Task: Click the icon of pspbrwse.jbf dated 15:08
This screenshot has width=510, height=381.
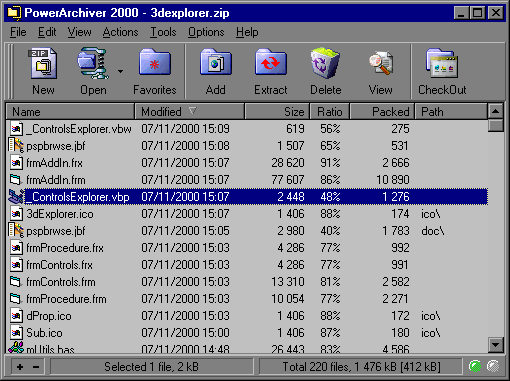Action: click(16, 146)
